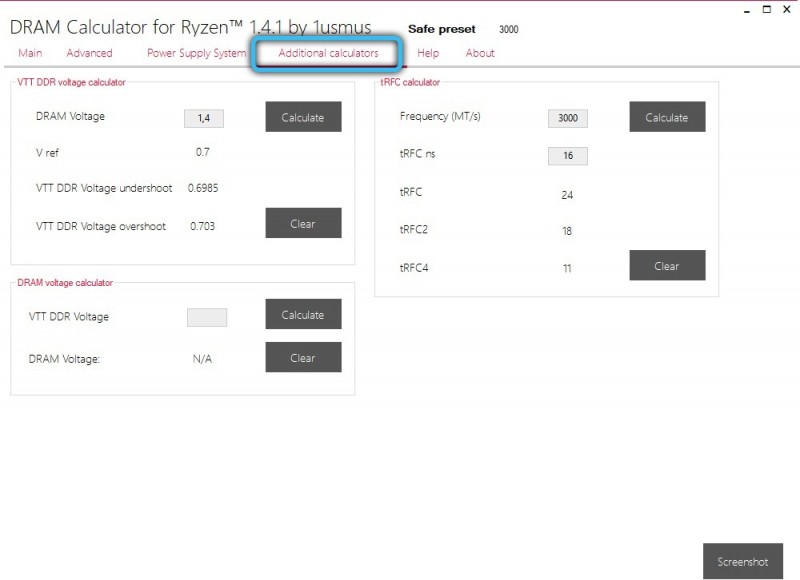The width and height of the screenshot is (800, 580).
Task: Clear the VTT DDR voltage calculator
Action: (303, 223)
